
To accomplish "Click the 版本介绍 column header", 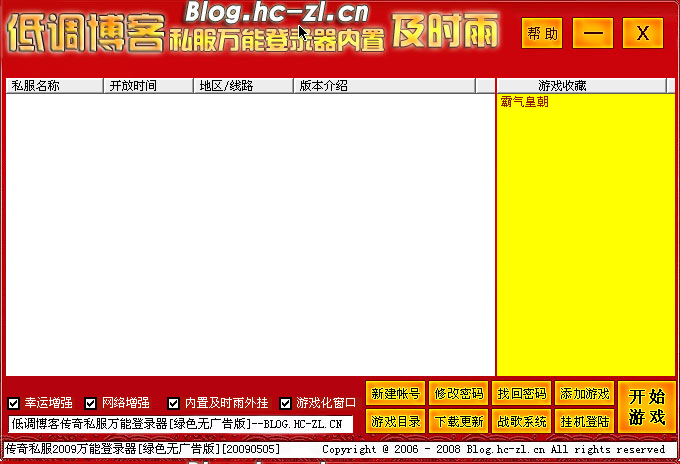I will click(x=384, y=86).
